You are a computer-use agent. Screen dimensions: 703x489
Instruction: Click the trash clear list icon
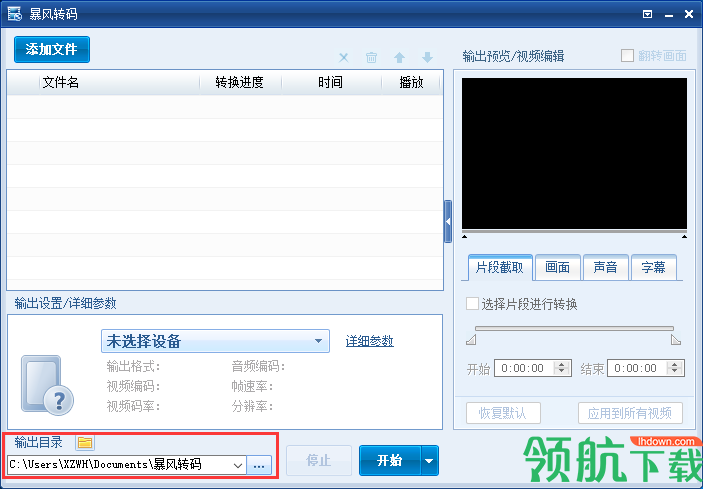(x=371, y=57)
